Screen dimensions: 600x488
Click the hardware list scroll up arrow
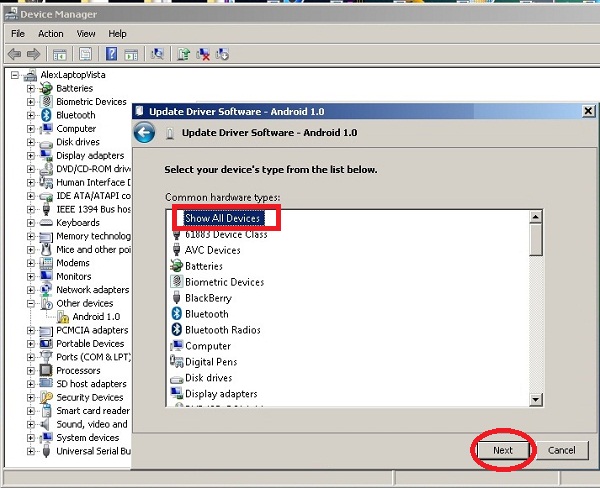536,217
